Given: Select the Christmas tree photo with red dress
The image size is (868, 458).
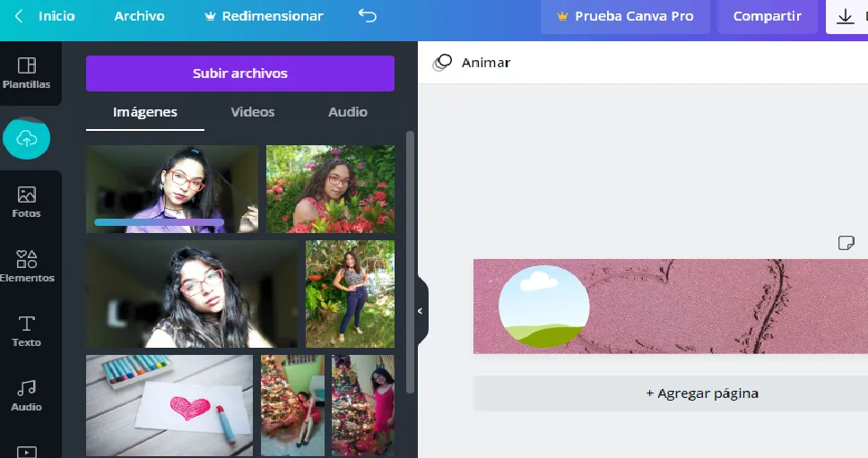Looking at the screenshot, I should click(x=292, y=405).
